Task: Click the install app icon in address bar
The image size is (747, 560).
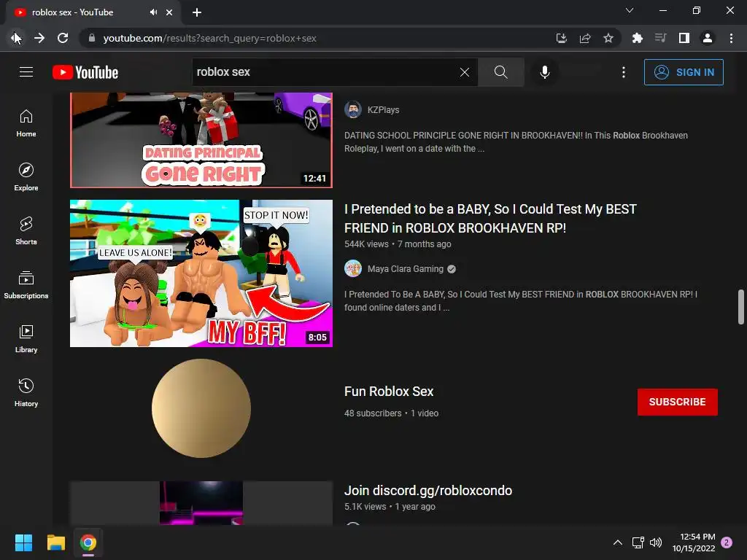Action: click(562, 38)
